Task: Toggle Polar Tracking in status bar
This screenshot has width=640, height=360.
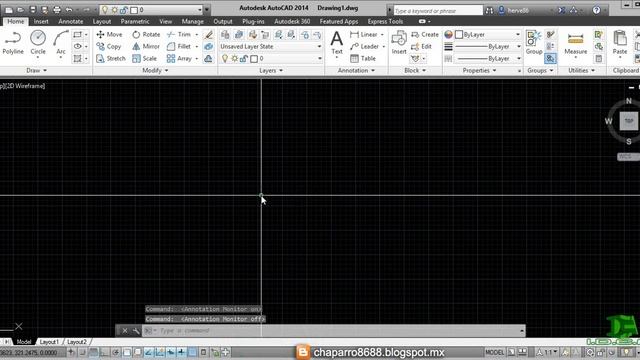Action: 116,352
